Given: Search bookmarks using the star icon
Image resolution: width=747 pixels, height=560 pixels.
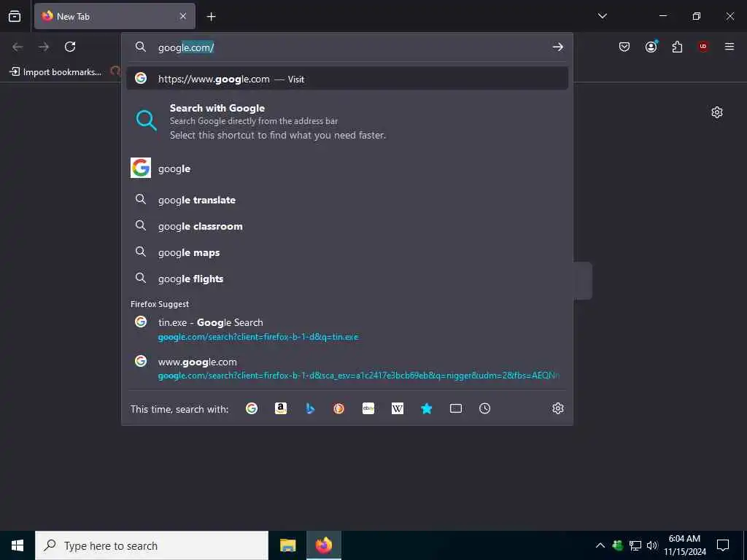Looking at the screenshot, I should [426, 408].
